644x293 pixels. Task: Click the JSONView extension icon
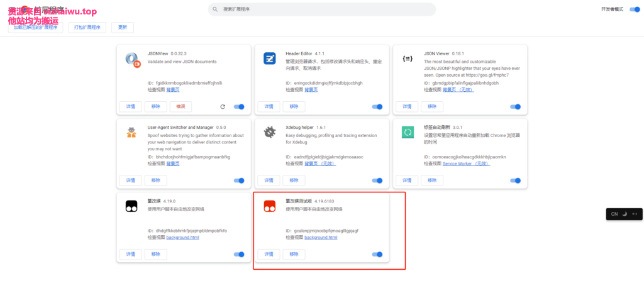point(132,59)
